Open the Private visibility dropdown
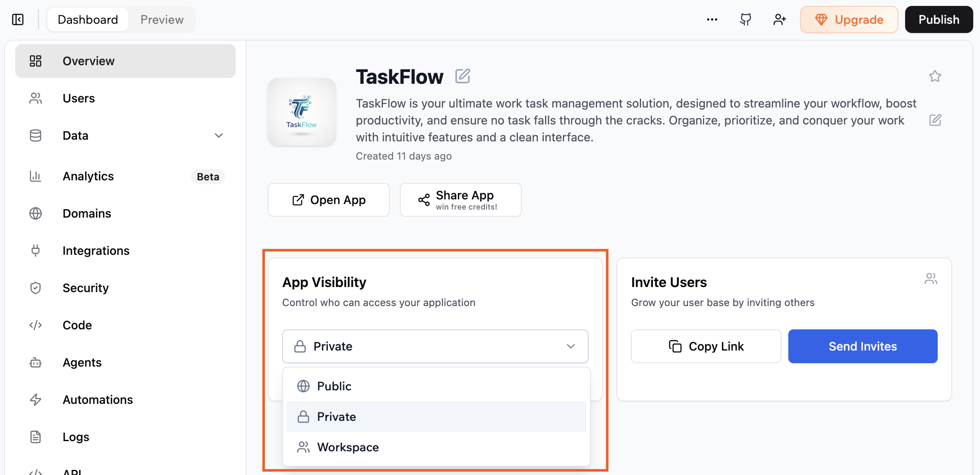The height and width of the screenshot is (475, 980). pos(435,346)
